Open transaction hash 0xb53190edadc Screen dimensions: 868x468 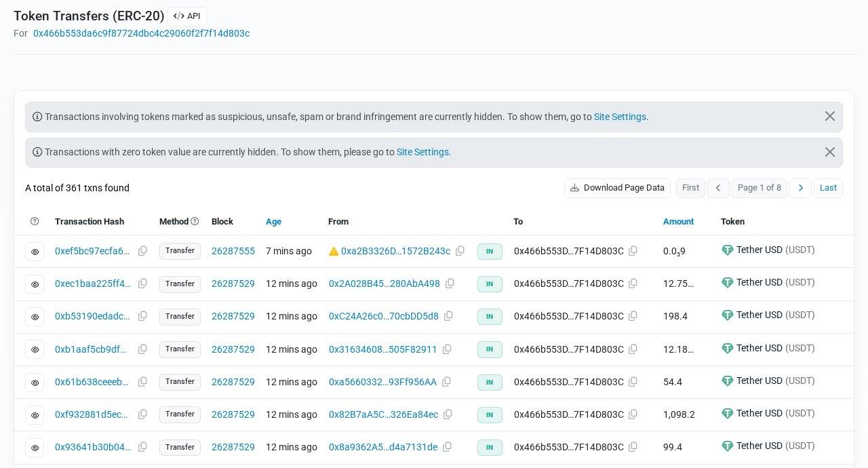(92, 316)
